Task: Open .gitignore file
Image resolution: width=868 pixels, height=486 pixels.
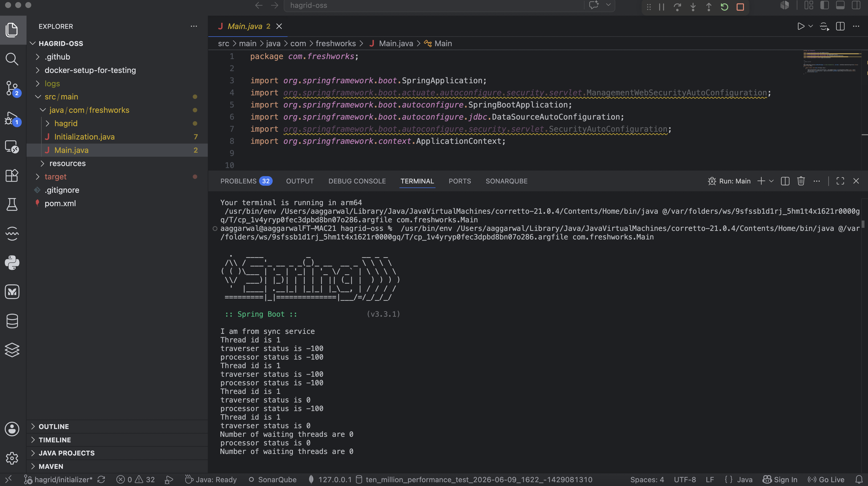Action: [x=117, y=190]
